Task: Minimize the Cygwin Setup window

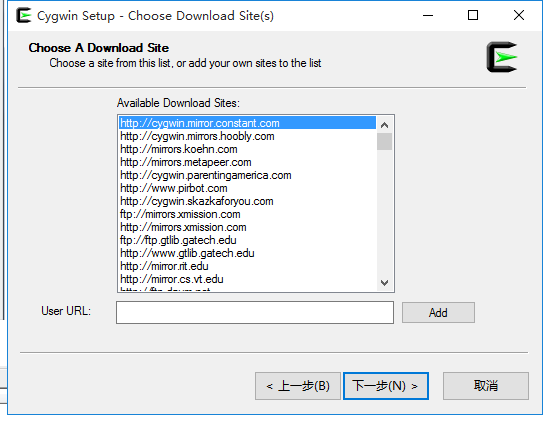Action: (428, 15)
